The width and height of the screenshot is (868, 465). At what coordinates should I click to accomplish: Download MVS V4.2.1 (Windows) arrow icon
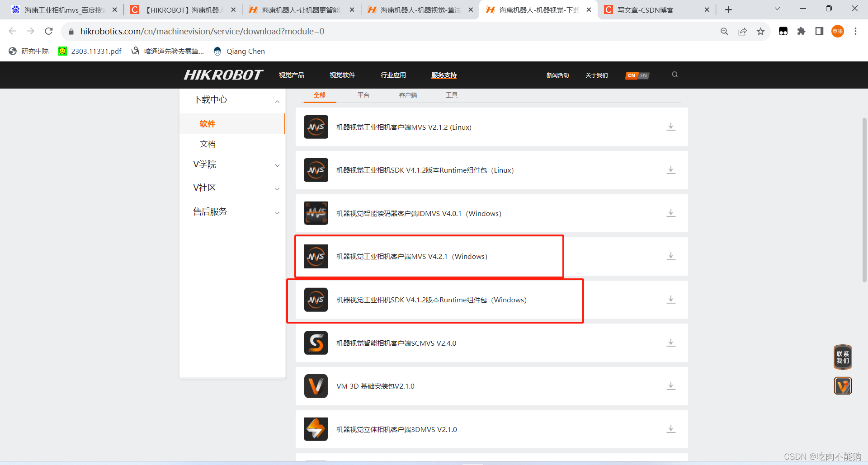click(x=671, y=256)
